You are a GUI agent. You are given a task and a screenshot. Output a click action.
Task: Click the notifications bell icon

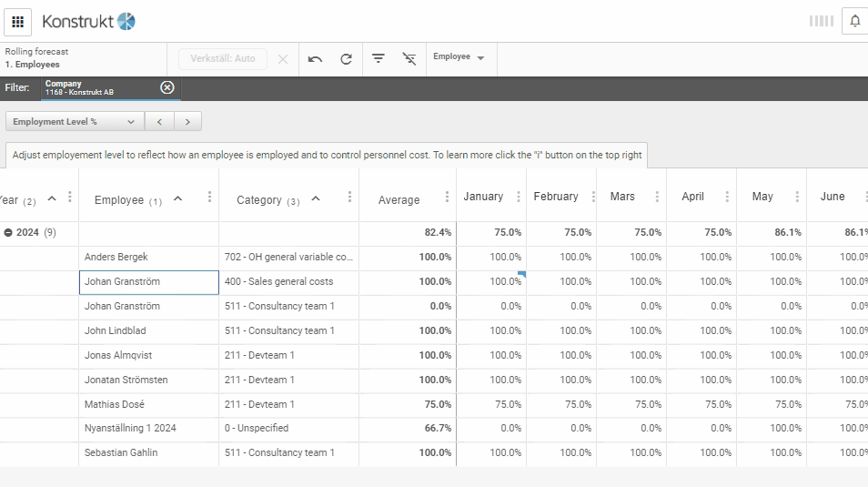coord(855,21)
